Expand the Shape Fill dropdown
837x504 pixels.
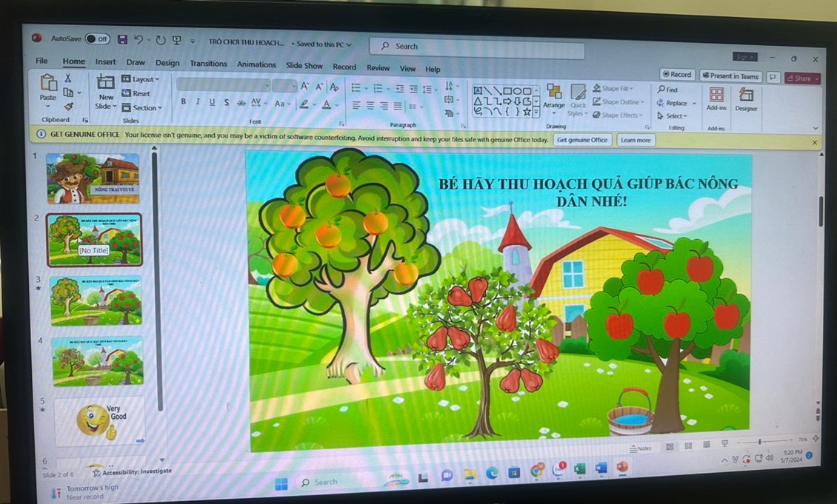click(614, 89)
